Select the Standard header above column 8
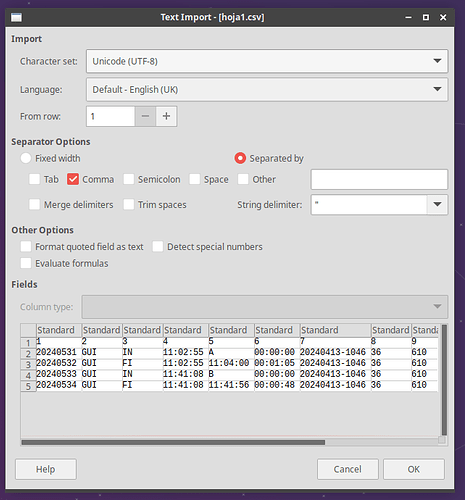 pyautogui.click(x=391, y=330)
